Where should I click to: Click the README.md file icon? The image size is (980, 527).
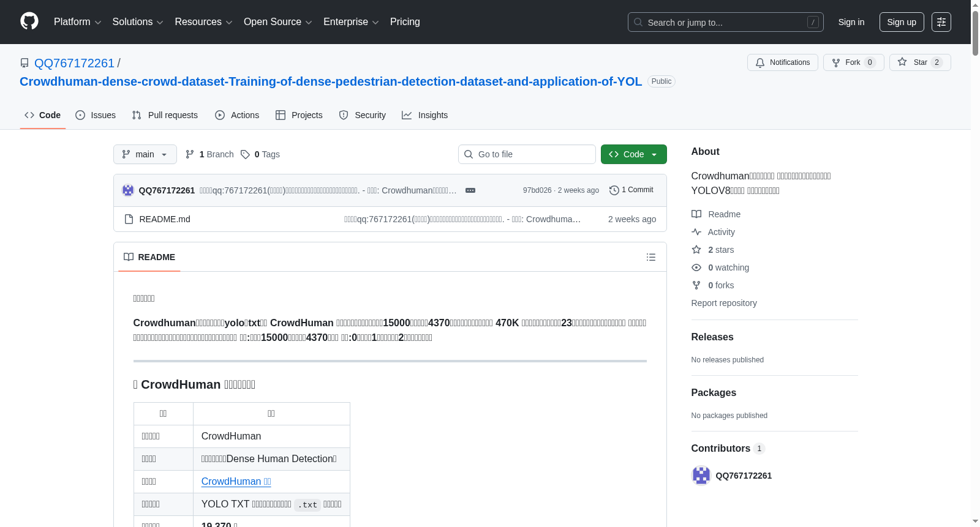(x=129, y=219)
